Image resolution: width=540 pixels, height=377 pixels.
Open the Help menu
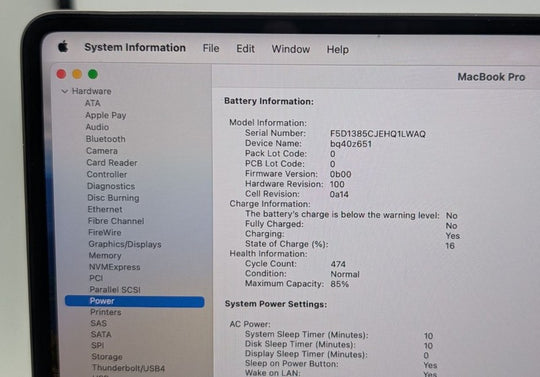(x=338, y=50)
